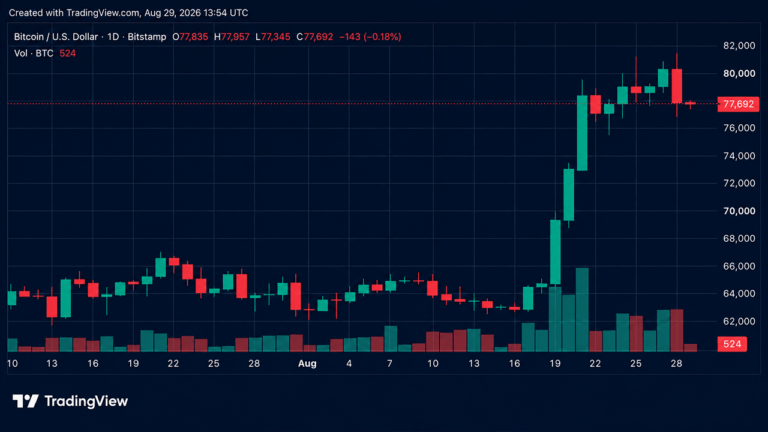Click the red 524 volume label on price axis
The width and height of the screenshot is (768, 432).
pos(732,344)
